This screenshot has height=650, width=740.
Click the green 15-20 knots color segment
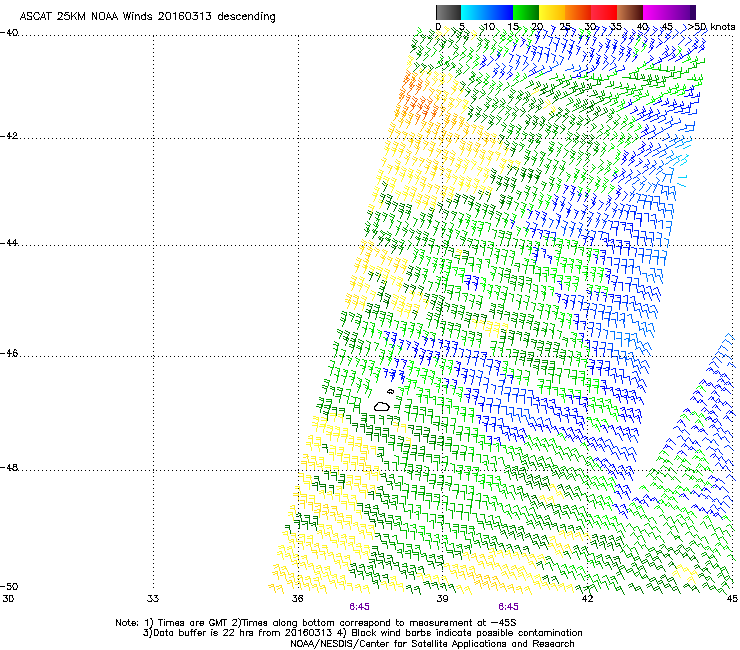(x=526, y=12)
